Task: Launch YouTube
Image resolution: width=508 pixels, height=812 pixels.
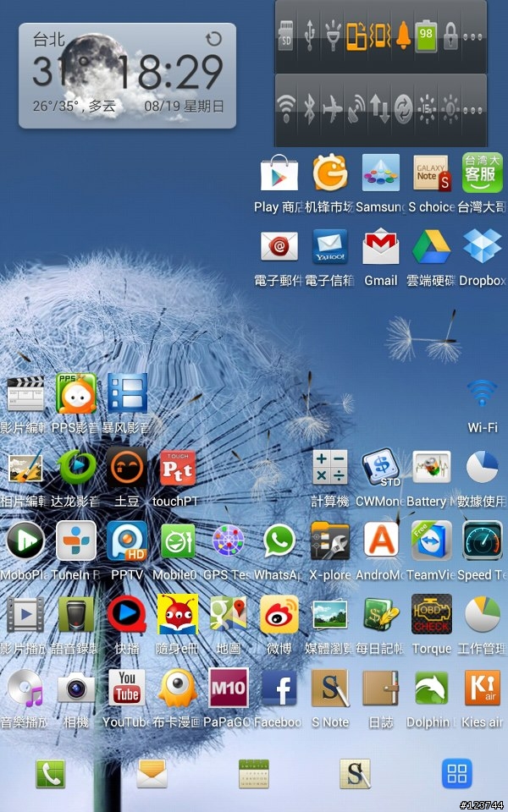Action: 127,688
